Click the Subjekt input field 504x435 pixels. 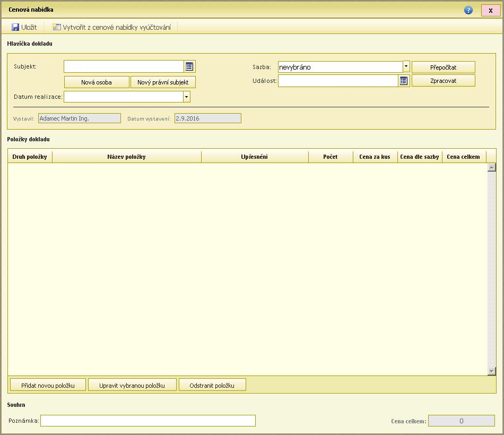coord(124,66)
